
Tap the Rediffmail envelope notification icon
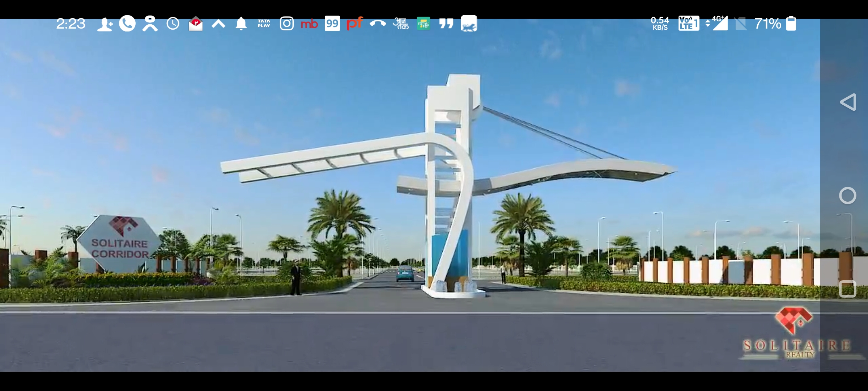pyautogui.click(x=196, y=24)
